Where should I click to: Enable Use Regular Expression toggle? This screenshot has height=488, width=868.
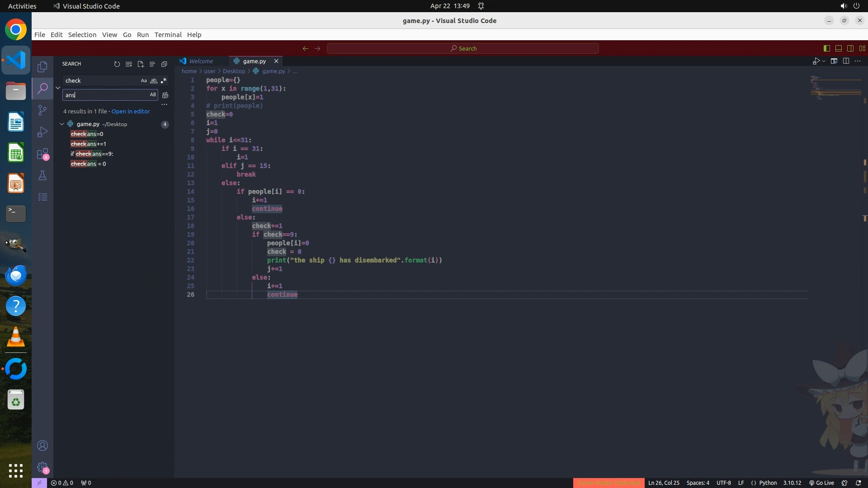[x=164, y=80]
